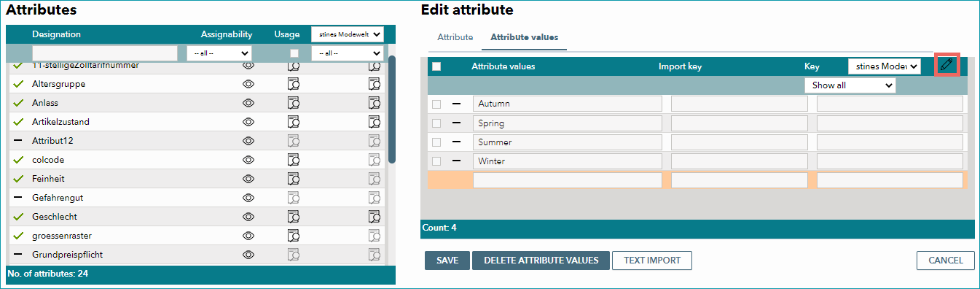Open stines Modewelt column icon for Artikelzustand
Viewport: 980px width, 289px height.
click(x=375, y=122)
